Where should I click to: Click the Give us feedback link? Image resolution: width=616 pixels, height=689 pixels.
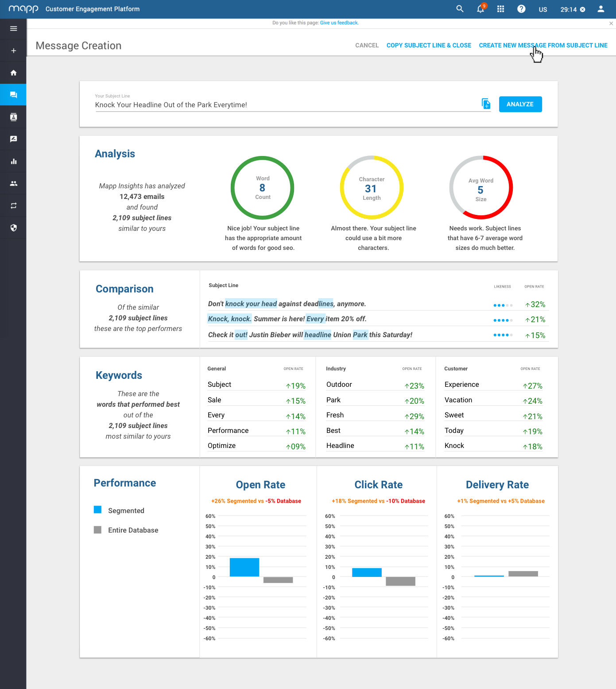point(339,23)
